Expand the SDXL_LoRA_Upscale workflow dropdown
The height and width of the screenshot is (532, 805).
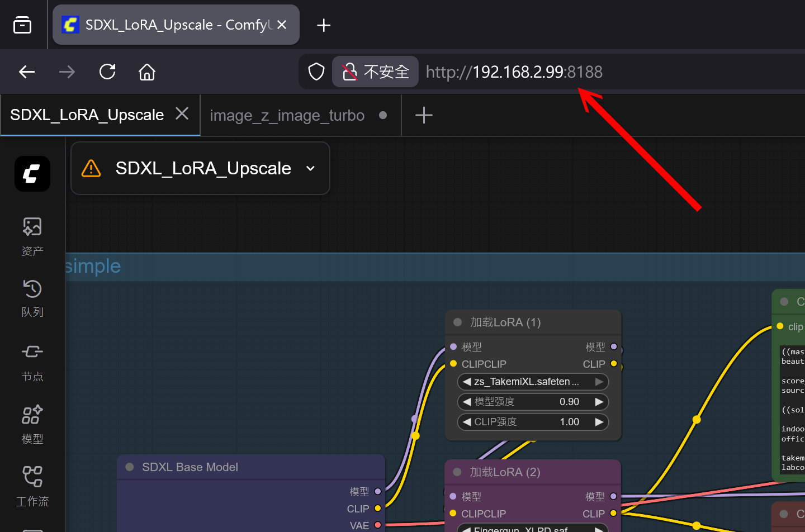310,169
